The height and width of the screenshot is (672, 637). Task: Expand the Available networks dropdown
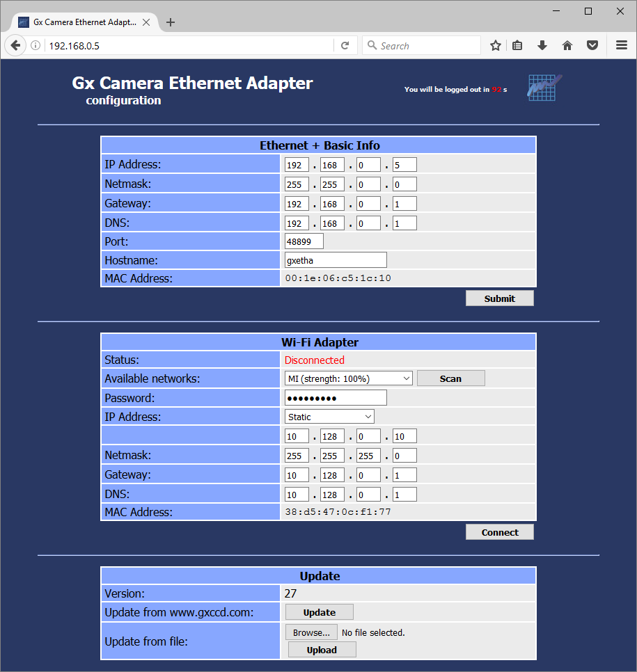tap(348, 379)
